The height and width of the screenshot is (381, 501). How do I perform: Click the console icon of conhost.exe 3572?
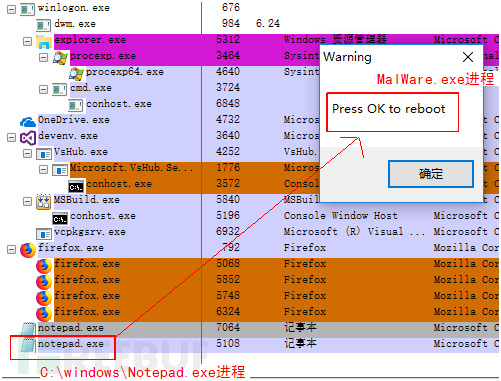[x=76, y=186]
